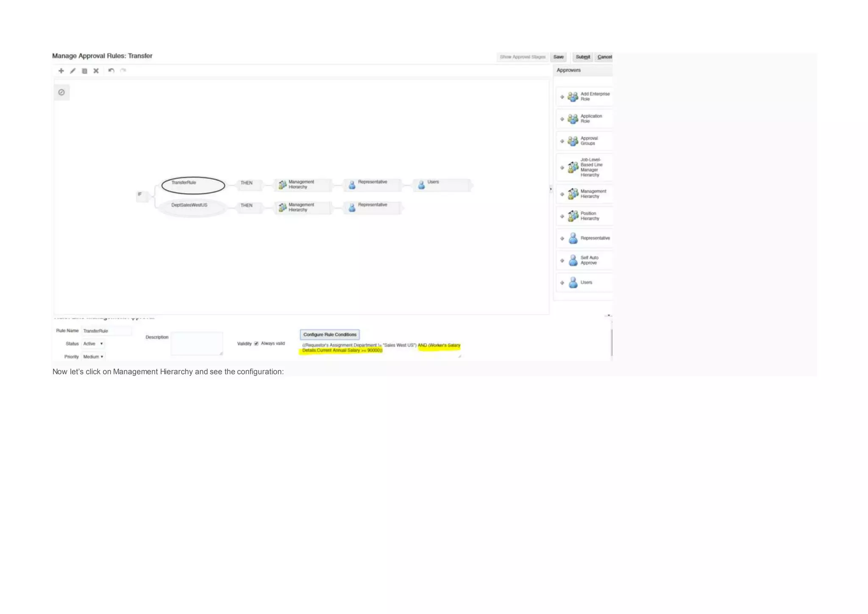Viewport: 868px width, 614px height.
Task: Click the Configure Rule Conditions button
Action: tap(330, 335)
